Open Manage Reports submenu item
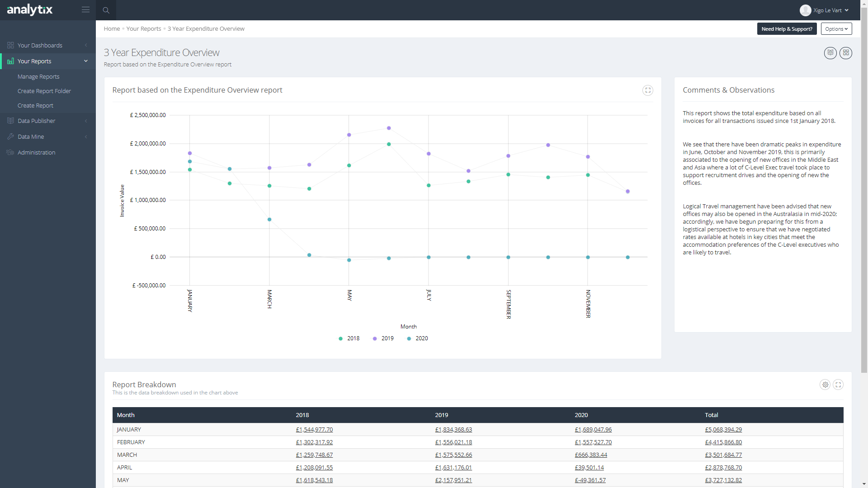 (x=38, y=77)
